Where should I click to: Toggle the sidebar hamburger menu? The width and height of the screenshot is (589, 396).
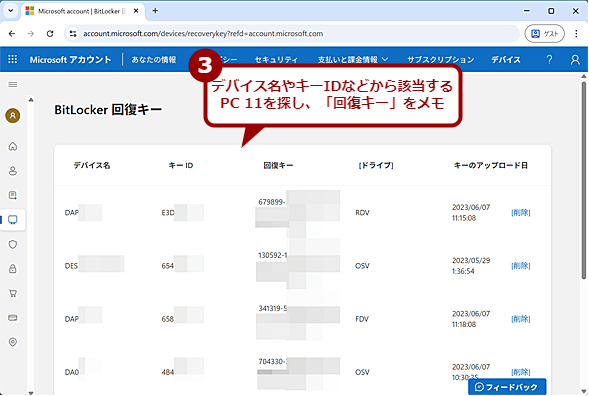13,85
